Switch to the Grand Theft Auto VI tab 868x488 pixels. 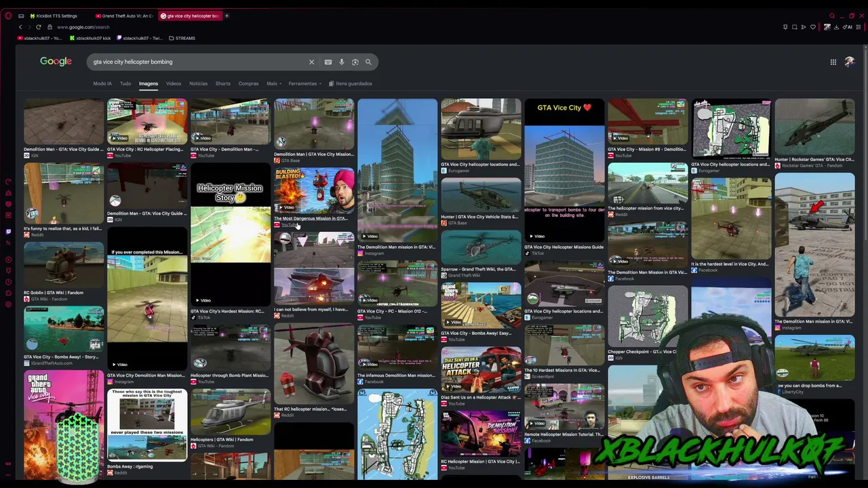tap(125, 16)
